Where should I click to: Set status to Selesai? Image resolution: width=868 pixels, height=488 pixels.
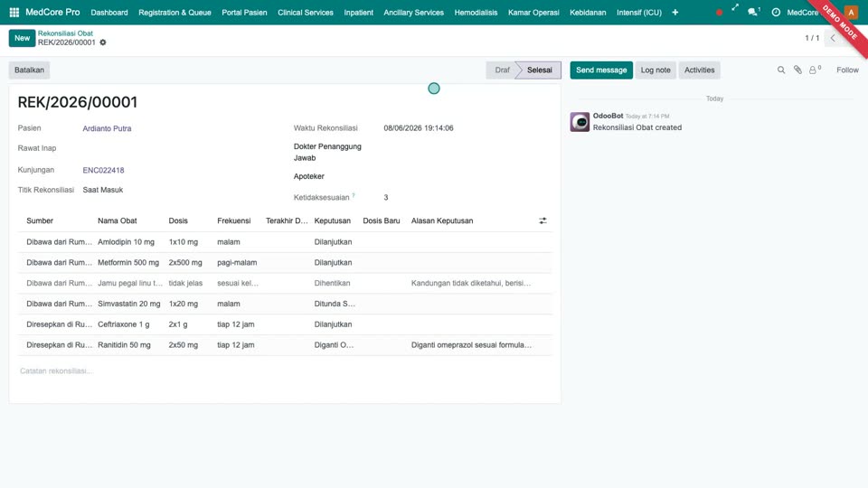[539, 70]
